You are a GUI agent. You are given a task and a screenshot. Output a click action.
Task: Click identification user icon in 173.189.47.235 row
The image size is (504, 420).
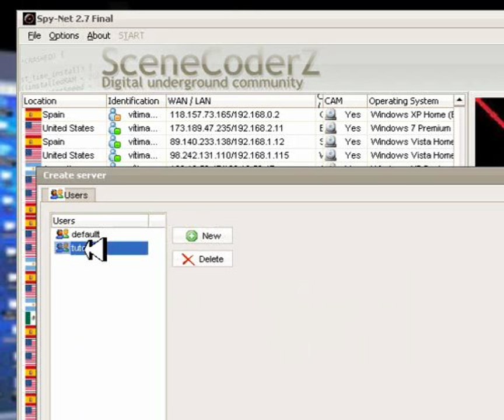pyautogui.click(x=115, y=128)
